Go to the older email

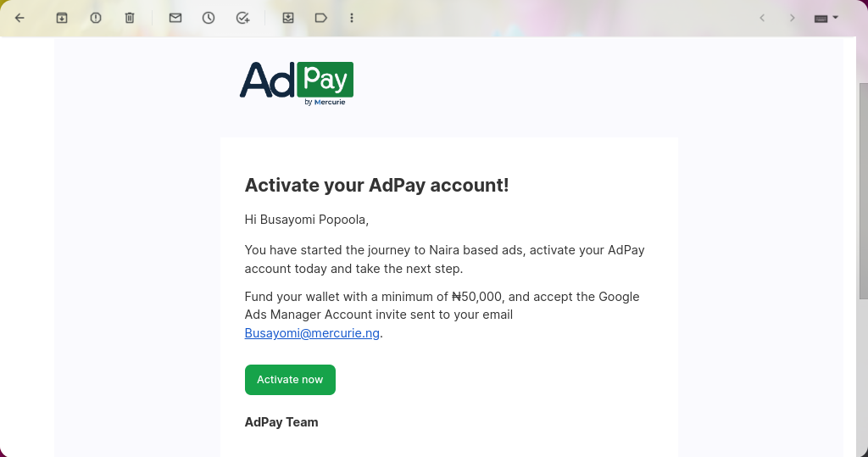coord(793,18)
